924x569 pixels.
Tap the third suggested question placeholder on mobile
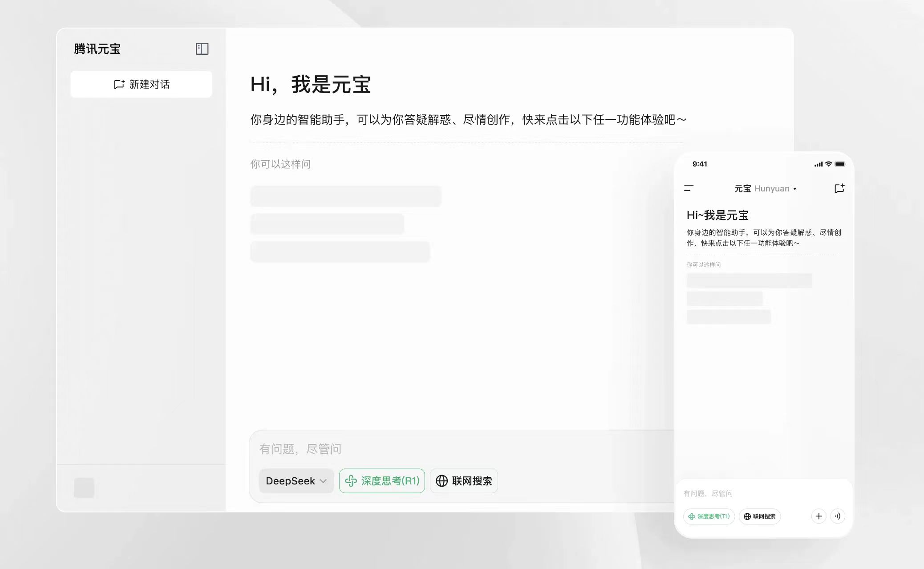(729, 317)
